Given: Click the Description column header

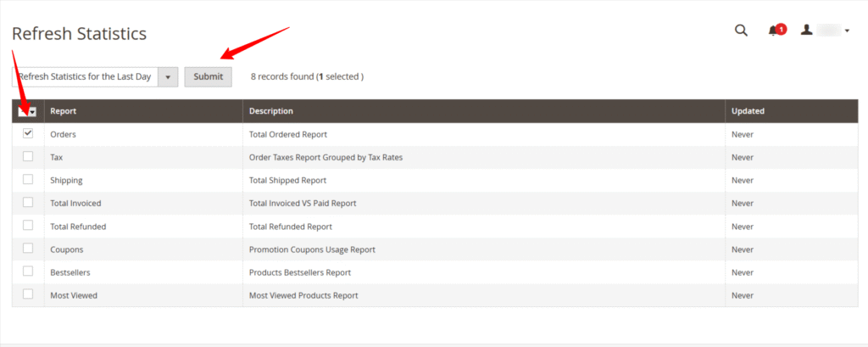Looking at the screenshot, I should 271,111.
